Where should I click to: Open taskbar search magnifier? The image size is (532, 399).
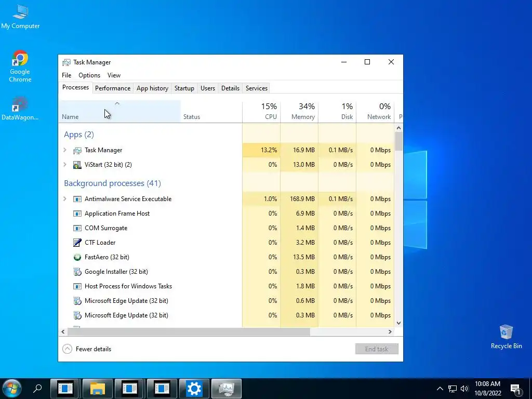(37, 389)
